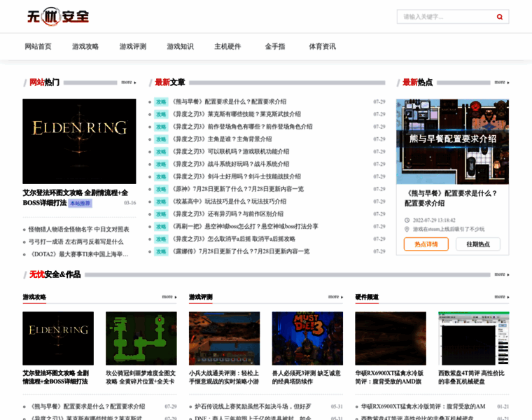The width and height of the screenshot is (532, 420).
Task: Click the red search magnifier icon
Action: 499,17
